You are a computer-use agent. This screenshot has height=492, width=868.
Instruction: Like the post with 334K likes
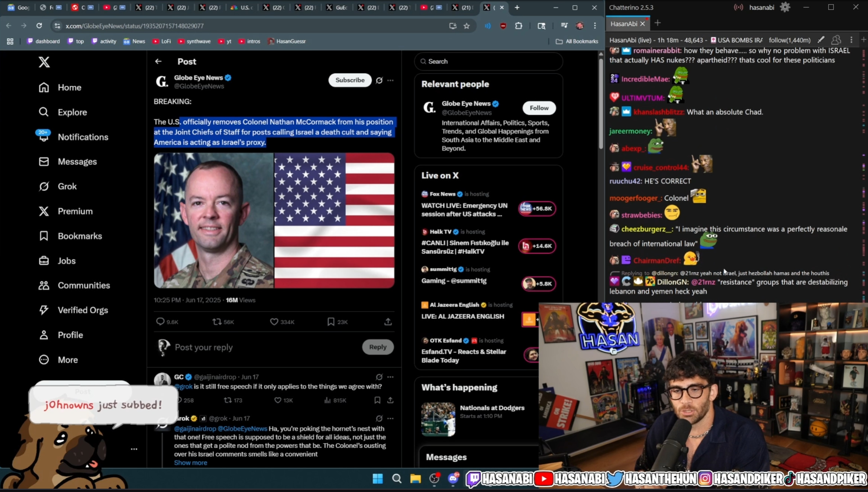[x=274, y=321]
